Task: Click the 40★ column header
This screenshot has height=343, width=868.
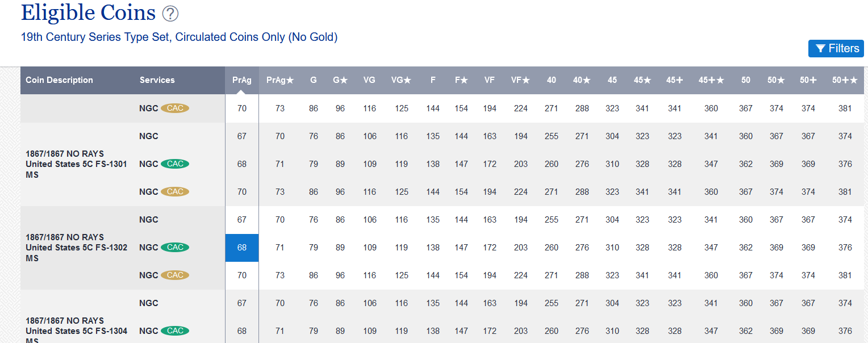Action: coord(582,80)
